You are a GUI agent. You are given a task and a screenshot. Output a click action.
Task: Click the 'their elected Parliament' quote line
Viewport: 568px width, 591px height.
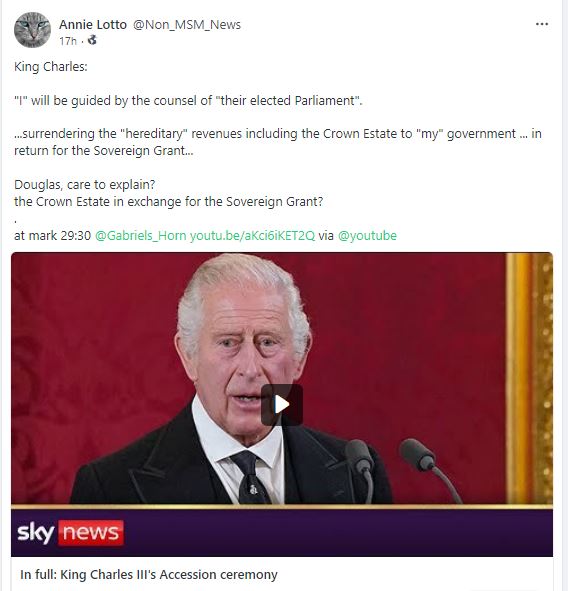click(x=188, y=101)
